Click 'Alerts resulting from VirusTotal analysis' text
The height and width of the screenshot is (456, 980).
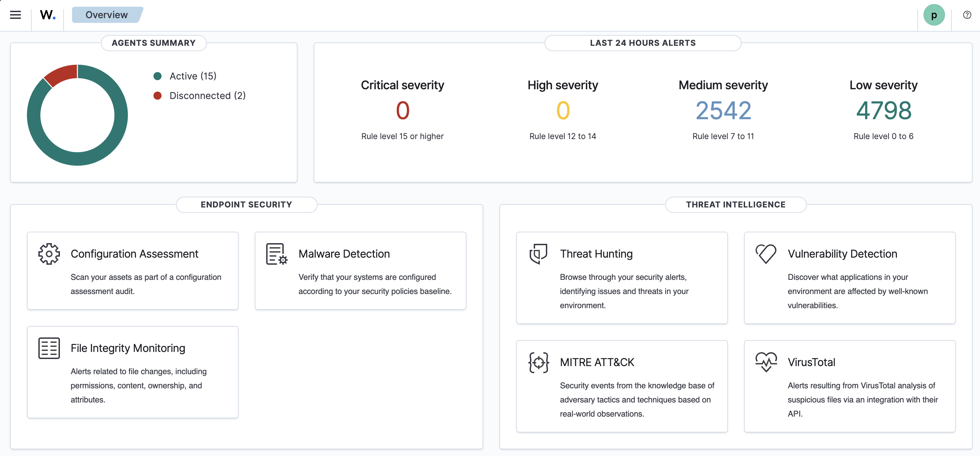[863, 399]
